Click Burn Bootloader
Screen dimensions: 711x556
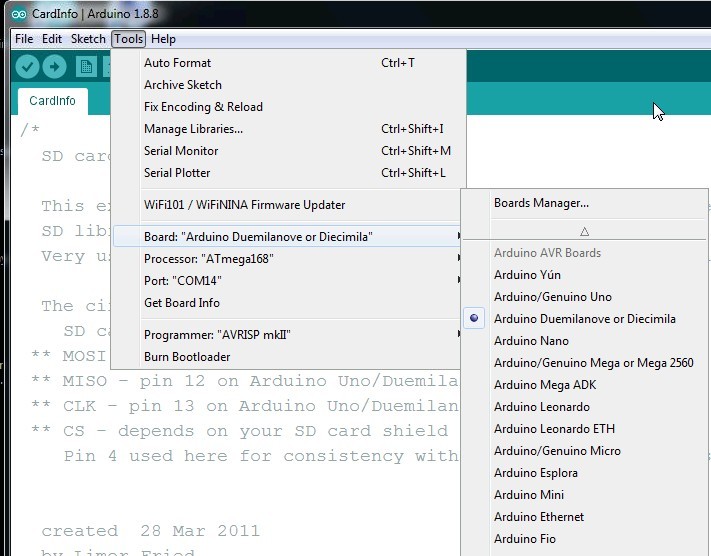point(287,357)
